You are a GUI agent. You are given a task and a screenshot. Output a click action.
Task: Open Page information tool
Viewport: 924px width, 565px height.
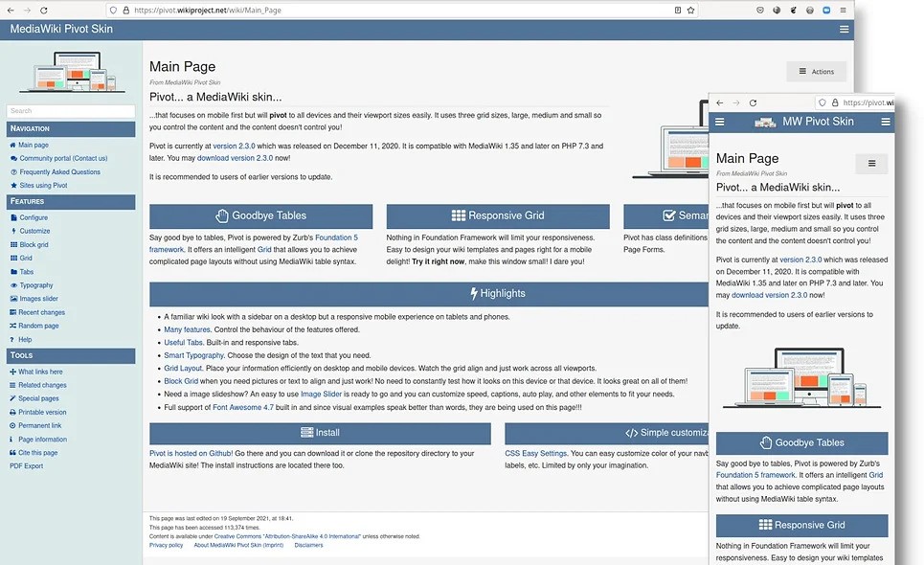click(42, 440)
